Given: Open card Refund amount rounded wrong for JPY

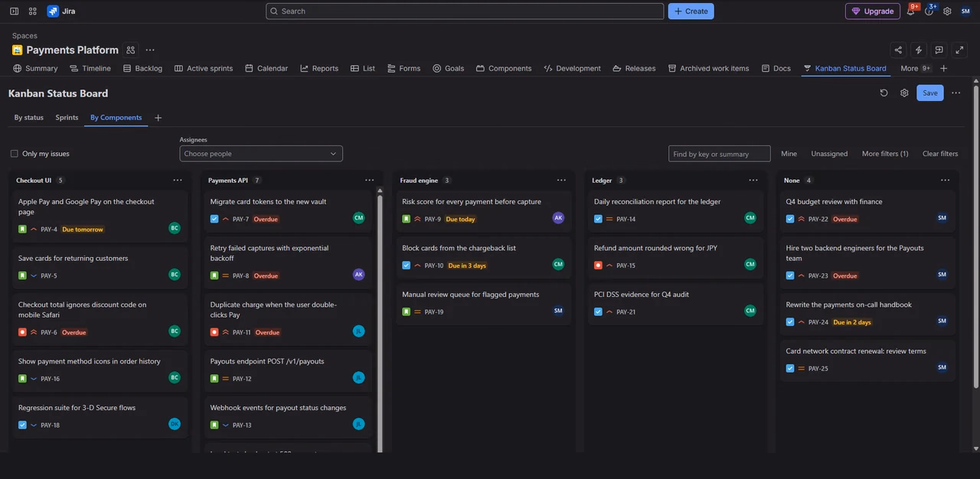Looking at the screenshot, I should [x=675, y=256].
